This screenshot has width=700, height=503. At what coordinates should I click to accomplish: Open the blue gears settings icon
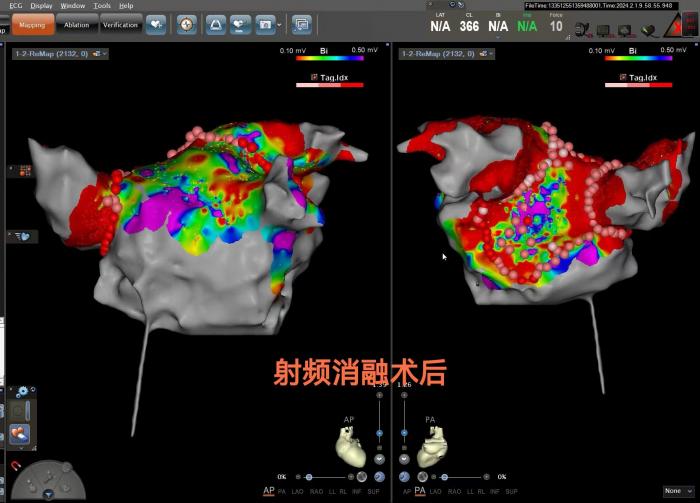21,391
